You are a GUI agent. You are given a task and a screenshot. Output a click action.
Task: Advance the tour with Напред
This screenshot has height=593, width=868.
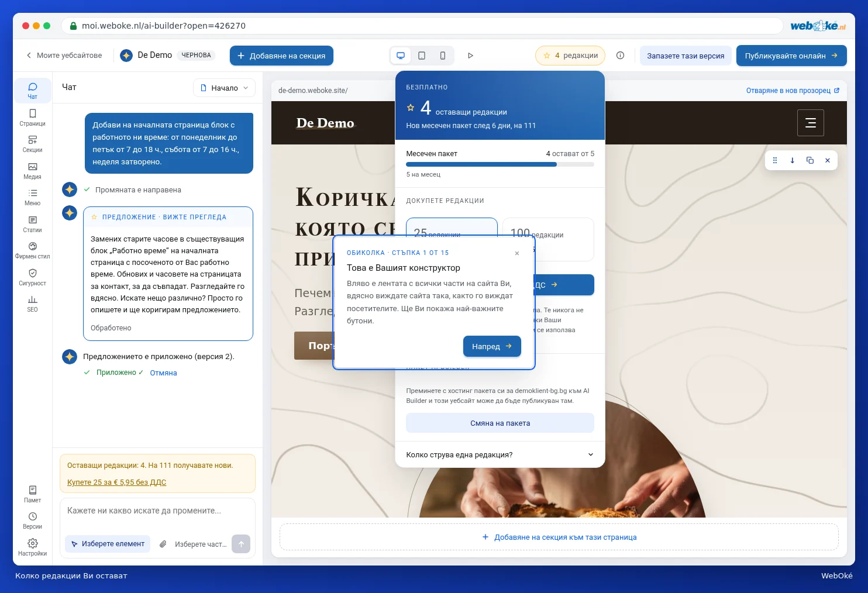(492, 346)
